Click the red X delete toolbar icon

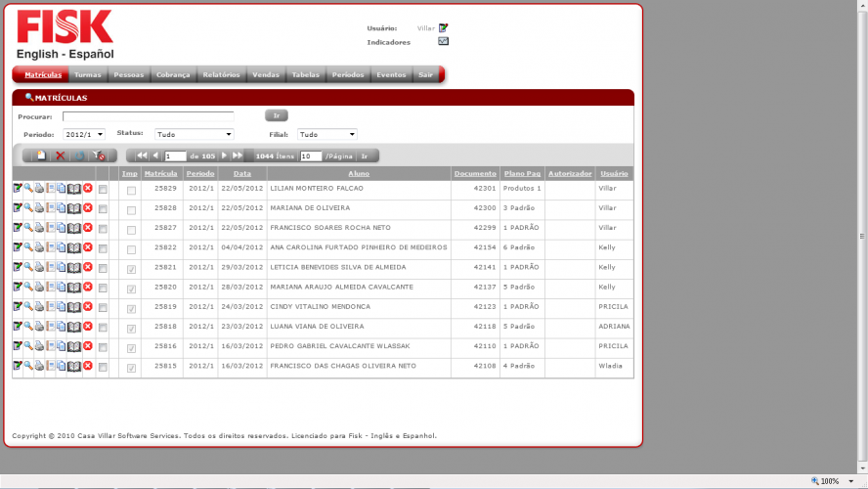pyautogui.click(x=61, y=156)
